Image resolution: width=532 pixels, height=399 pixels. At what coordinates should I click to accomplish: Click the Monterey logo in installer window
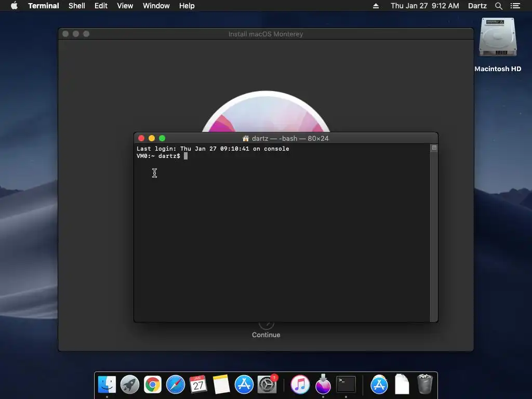pos(266,112)
